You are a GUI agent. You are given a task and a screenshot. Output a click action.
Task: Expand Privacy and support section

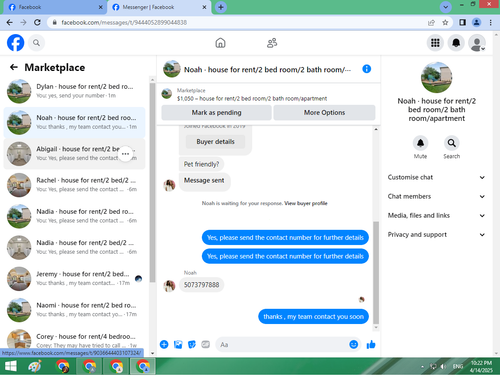click(436, 234)
